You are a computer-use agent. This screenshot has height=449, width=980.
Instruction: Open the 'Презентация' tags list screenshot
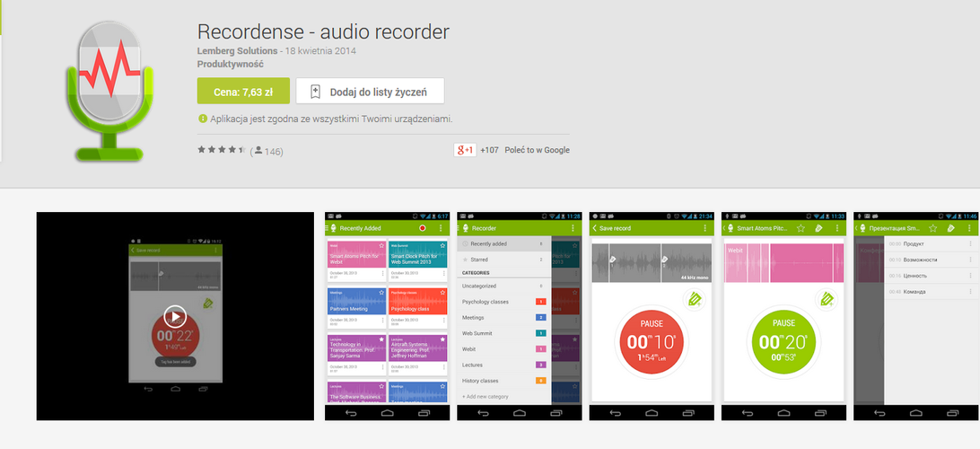[x=916, y=316]
